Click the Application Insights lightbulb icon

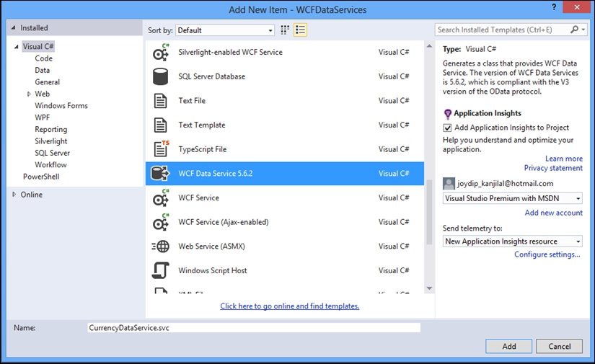[448, 114]
